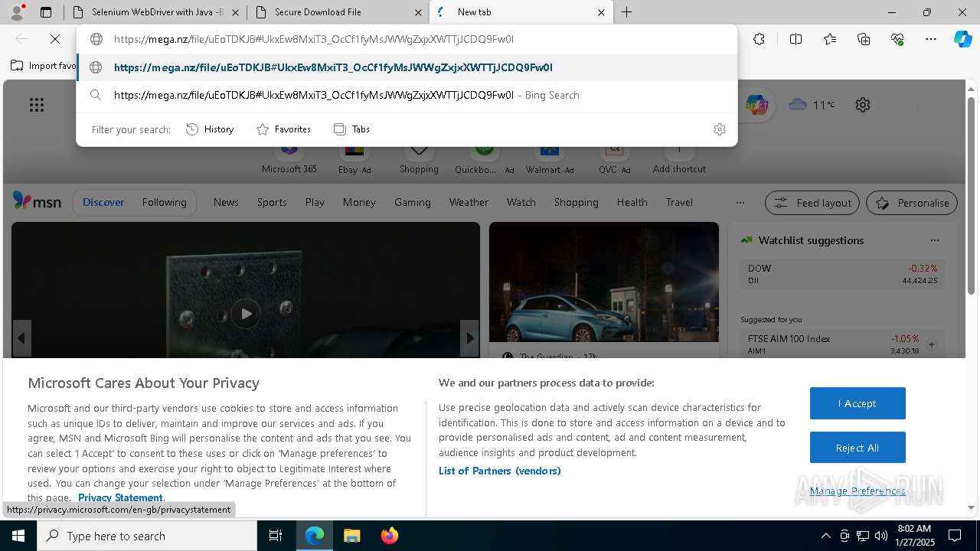This screenshot has width=980, height=551.
Task: Add FTSE AIM 100 Index to watchlist
Action: click(x=932, y=344)
